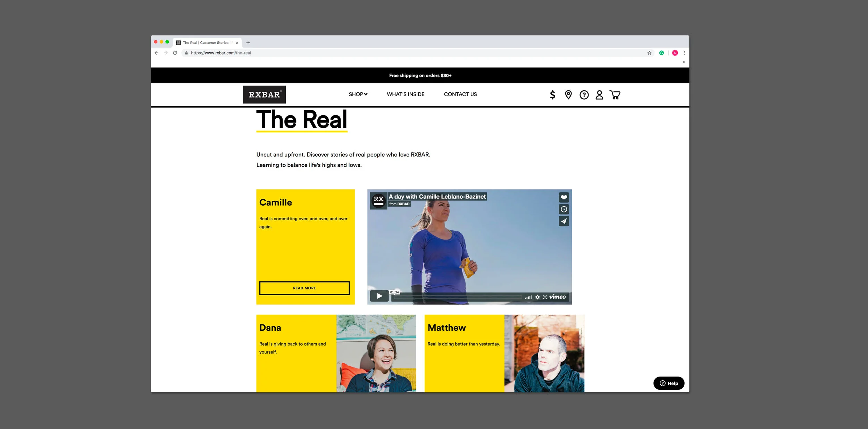Viewport: 868px width, 429px height.
Task: Open the help question mark icon in header
Action: (x=584, y=95)
